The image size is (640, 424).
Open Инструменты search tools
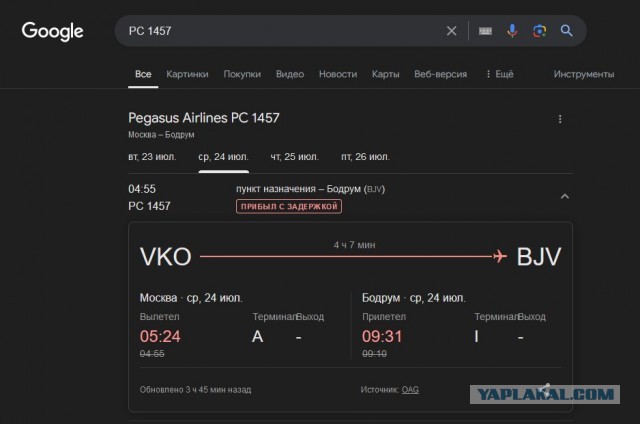584,74
